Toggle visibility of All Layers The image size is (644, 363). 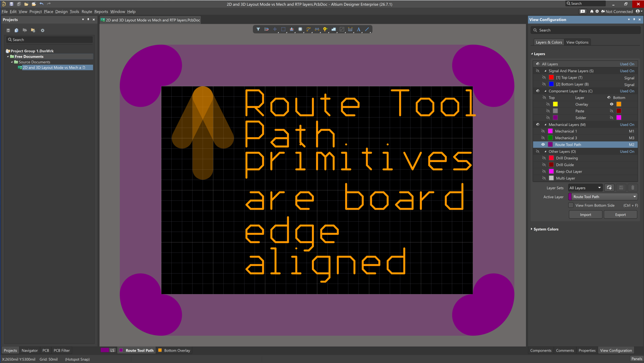tap(538, 64)
